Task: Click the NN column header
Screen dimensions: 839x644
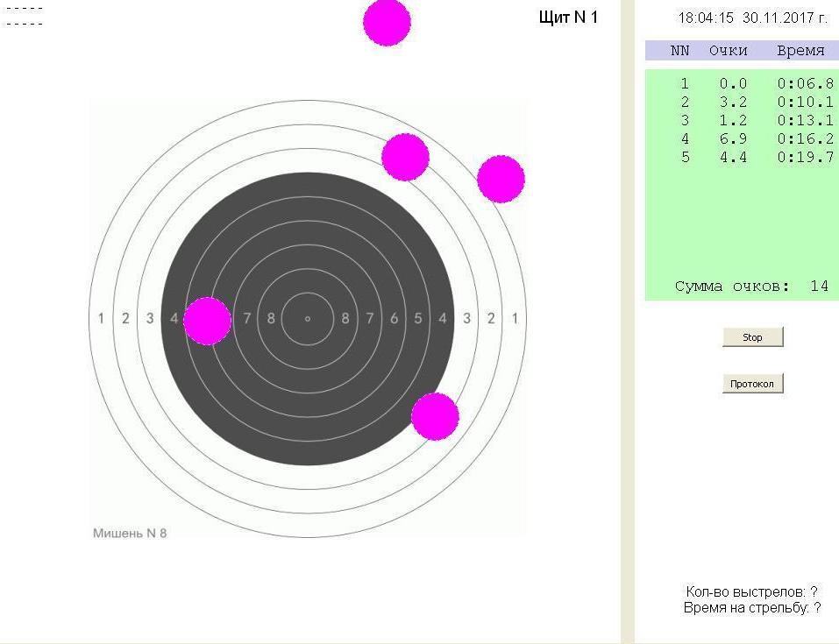Action: 679,51
